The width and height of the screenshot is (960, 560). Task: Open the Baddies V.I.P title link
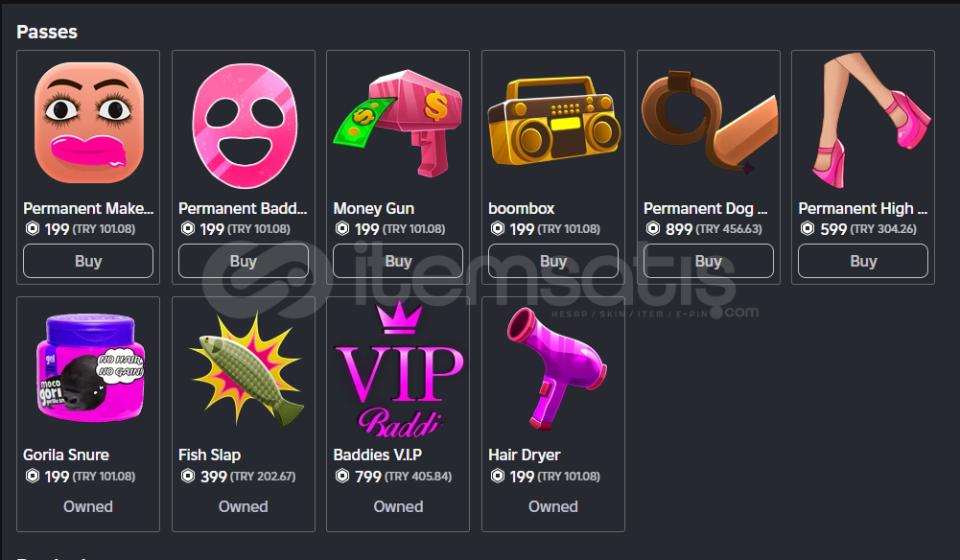(x=378, y=455)
